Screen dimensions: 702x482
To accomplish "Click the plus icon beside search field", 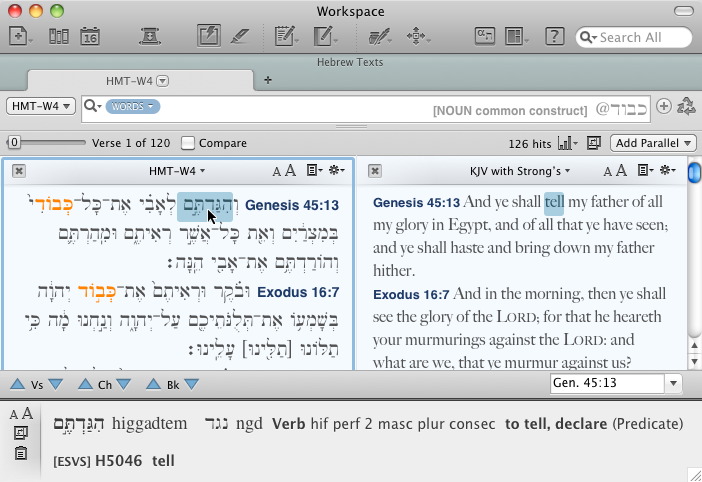I will pos(664,106).
